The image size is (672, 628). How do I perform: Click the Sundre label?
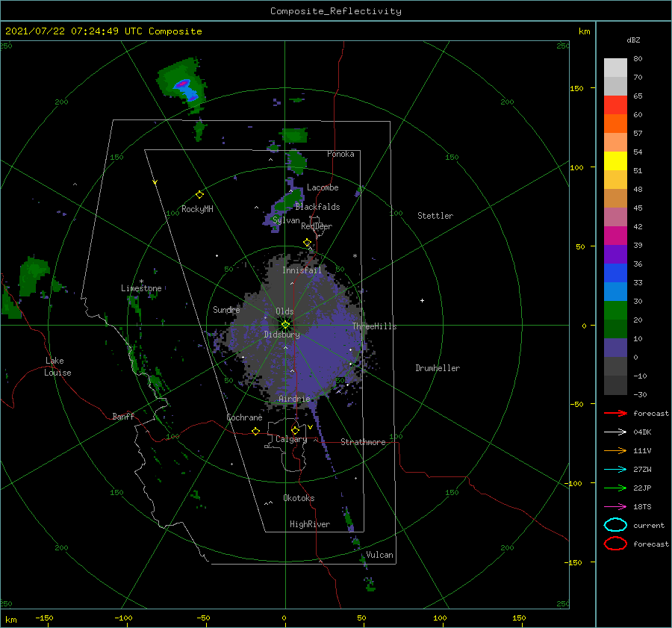coord(226,309)
